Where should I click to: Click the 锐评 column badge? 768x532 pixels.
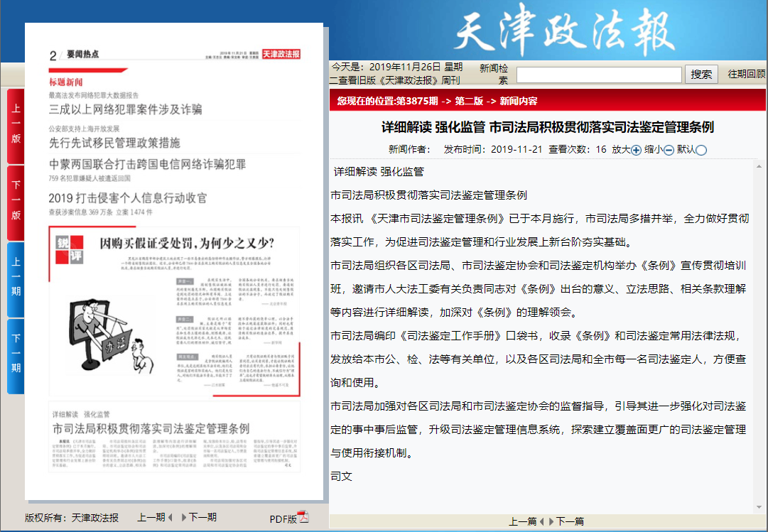[69, 250]
